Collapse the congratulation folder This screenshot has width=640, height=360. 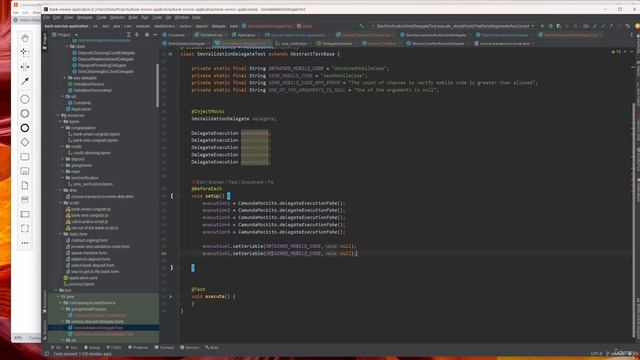coord(62,128)
